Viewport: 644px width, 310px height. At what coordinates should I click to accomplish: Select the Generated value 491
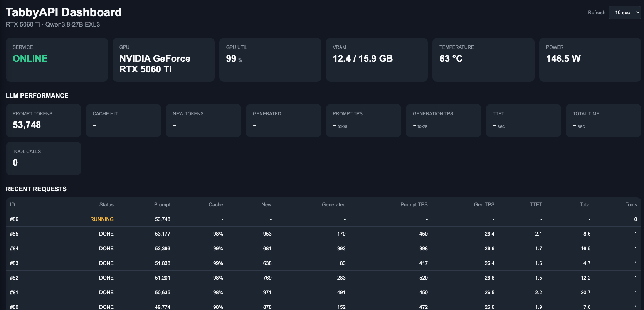(x=341, y=293)
